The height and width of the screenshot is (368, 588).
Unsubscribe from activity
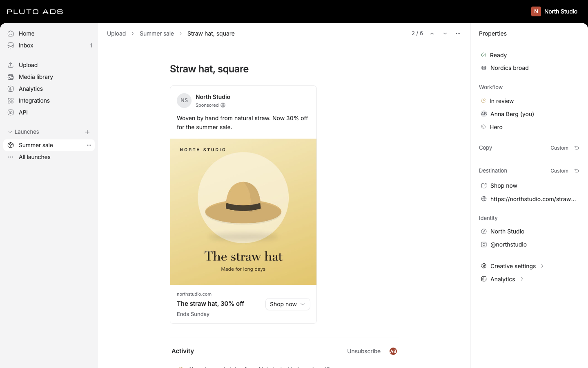click(364, 351)
